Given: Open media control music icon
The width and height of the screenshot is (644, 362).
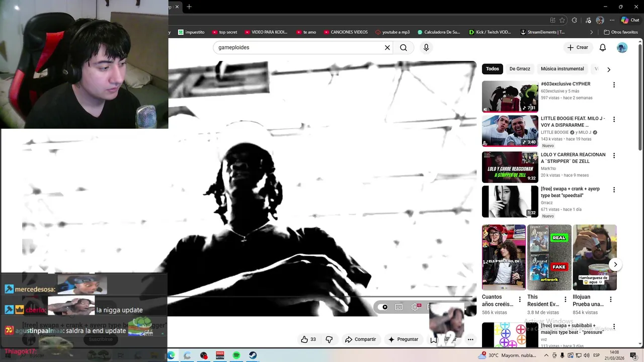Looking at the screenshot, I should coord(588,20).
